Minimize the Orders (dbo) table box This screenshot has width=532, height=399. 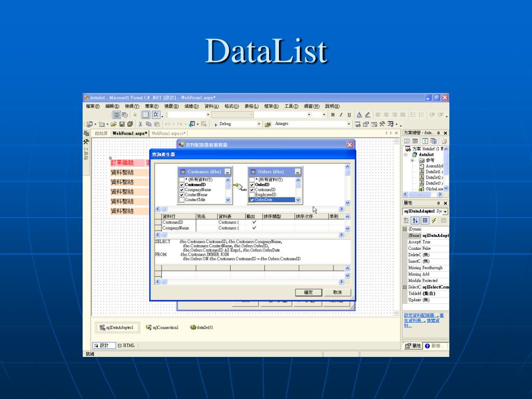tap(298, 171)
